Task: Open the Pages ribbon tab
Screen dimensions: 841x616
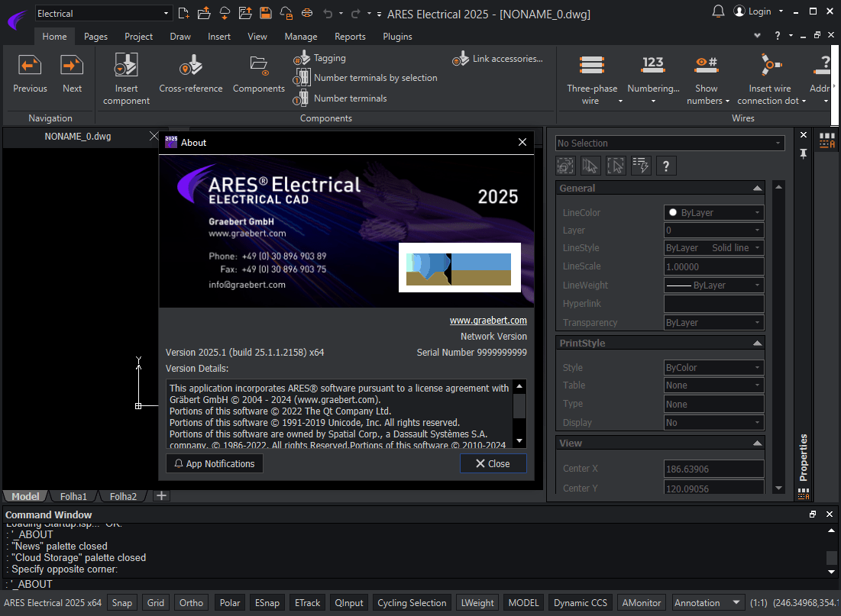Action: [95, 37]
